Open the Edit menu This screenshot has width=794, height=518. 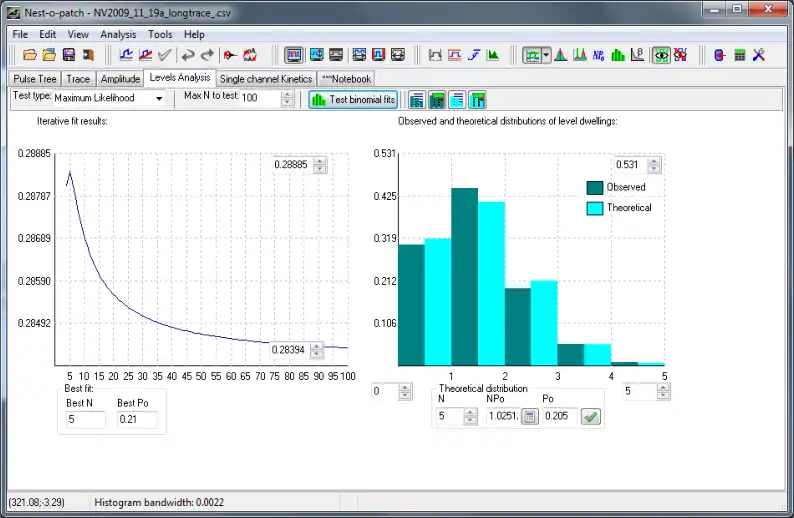(48, 34)
